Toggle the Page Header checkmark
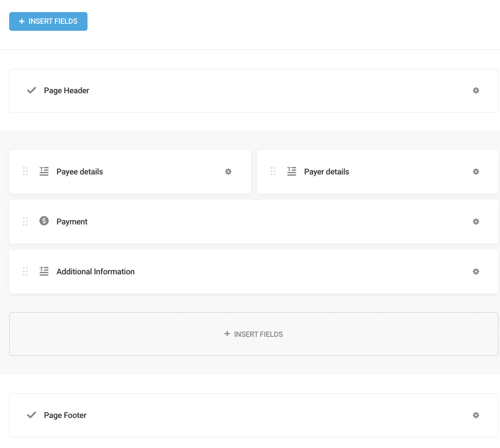 [x=31, y=90]
